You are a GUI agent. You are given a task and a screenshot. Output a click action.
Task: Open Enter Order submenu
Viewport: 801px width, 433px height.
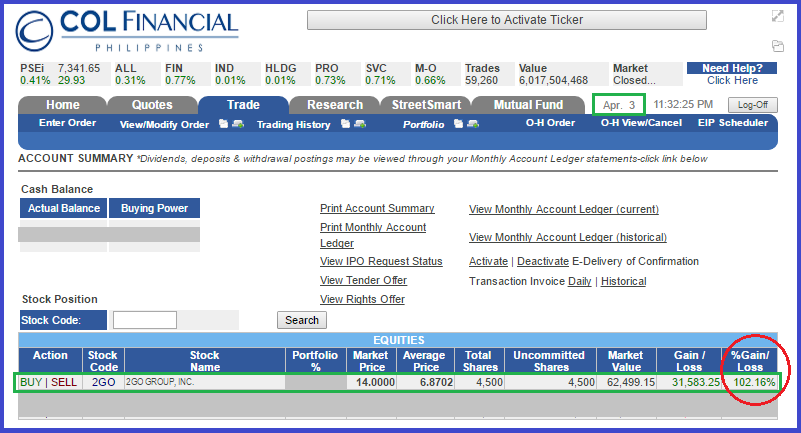coord(67,123)
